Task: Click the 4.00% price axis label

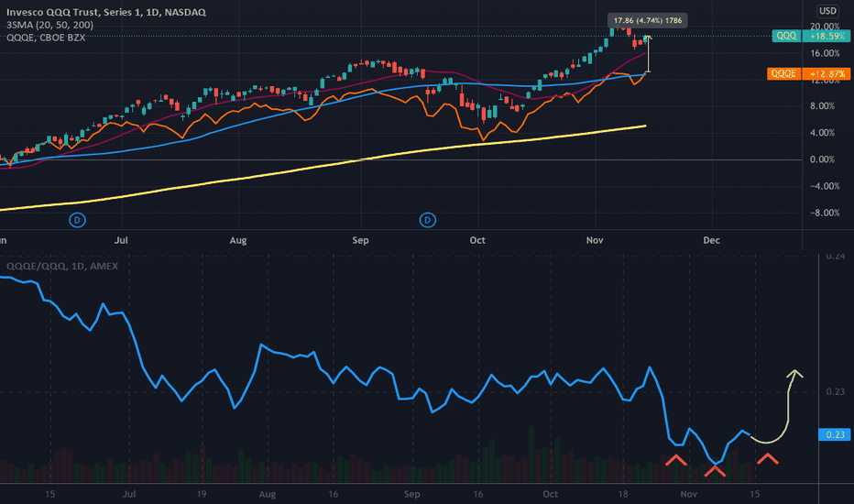Action: [822, 132]
